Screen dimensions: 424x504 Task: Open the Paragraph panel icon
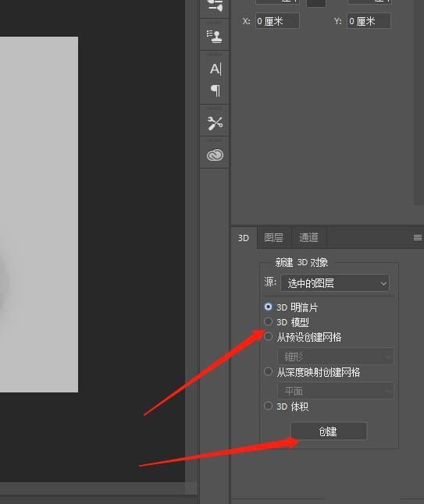(216, 91)
